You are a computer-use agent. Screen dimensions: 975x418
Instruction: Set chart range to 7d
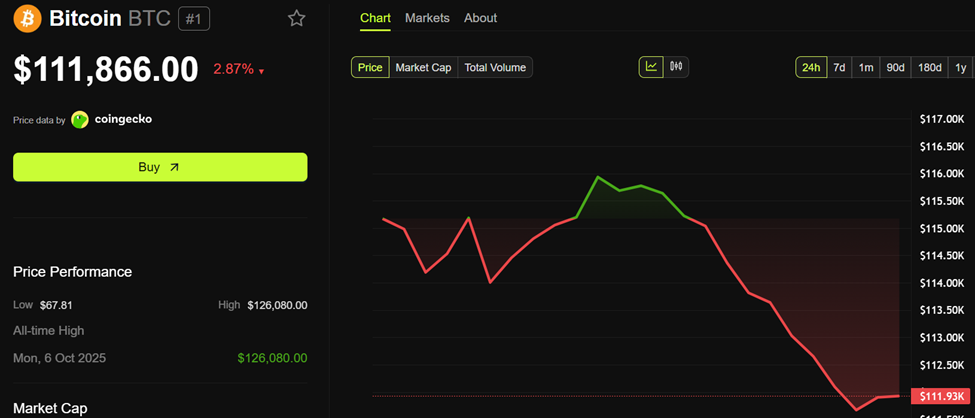point(840,67)
